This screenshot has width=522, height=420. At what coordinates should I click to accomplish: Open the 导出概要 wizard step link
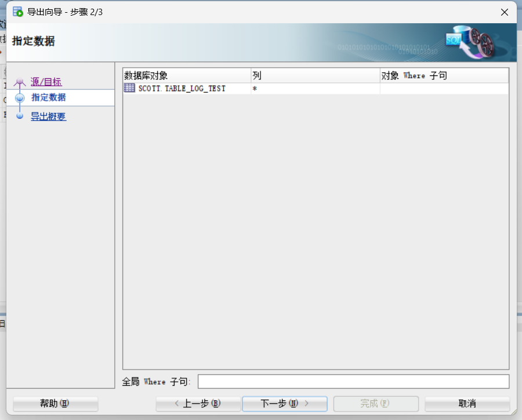(x=48, y=116)
